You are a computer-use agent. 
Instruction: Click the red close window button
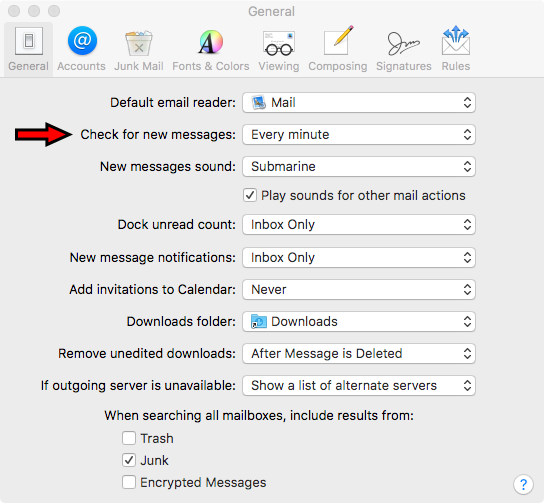tap(14, 11)
